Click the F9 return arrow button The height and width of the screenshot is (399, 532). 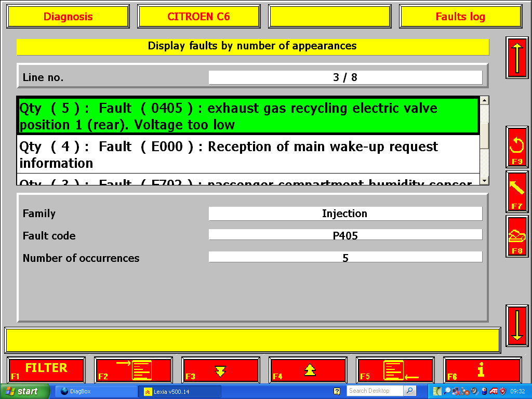point(517,147)
